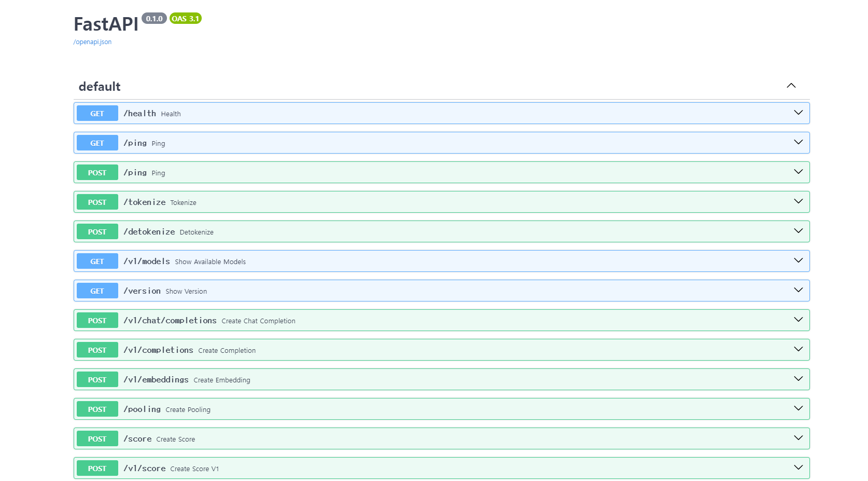The image size is (868, 481).
Task: Click the GET badge for /version
Action: pyautogui.click(x=97, y=291)
